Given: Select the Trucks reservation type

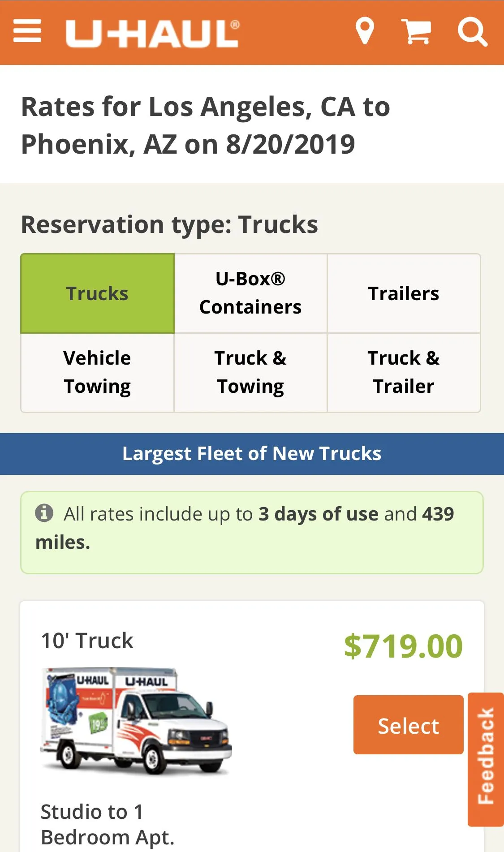Looking at the screenshot, I should pyautogui.click(x=97, y=293).
